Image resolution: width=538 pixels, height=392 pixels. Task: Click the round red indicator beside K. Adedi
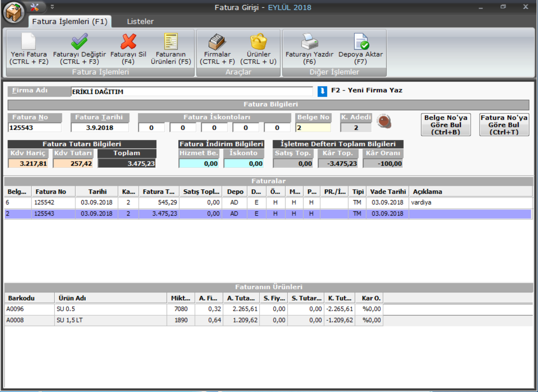click(383, 121)
